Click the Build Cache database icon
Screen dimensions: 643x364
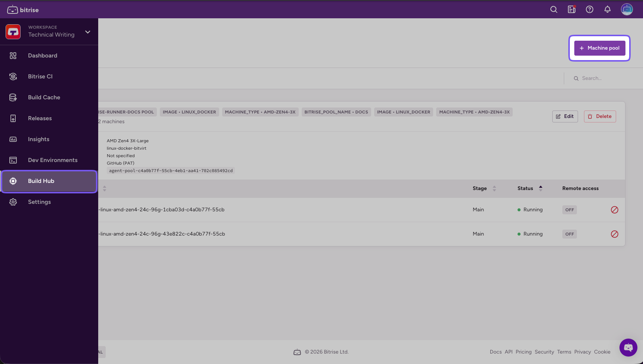[x=13, y=97]
